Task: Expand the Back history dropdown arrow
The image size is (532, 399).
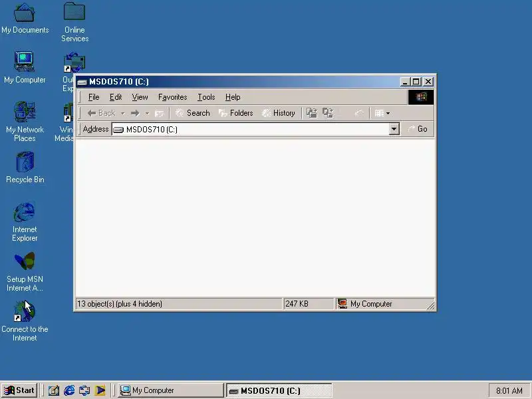Action: coord(123,113)
